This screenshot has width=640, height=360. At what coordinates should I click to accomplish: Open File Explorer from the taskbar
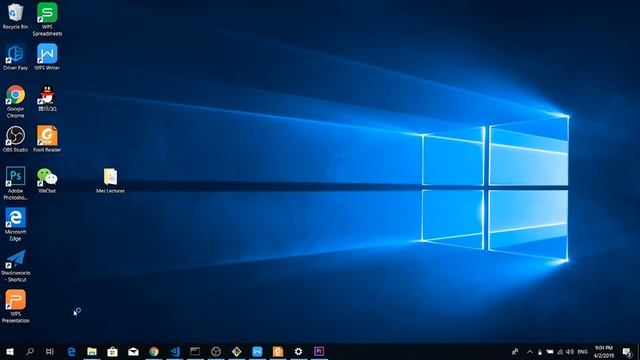(x=92, y=351)
